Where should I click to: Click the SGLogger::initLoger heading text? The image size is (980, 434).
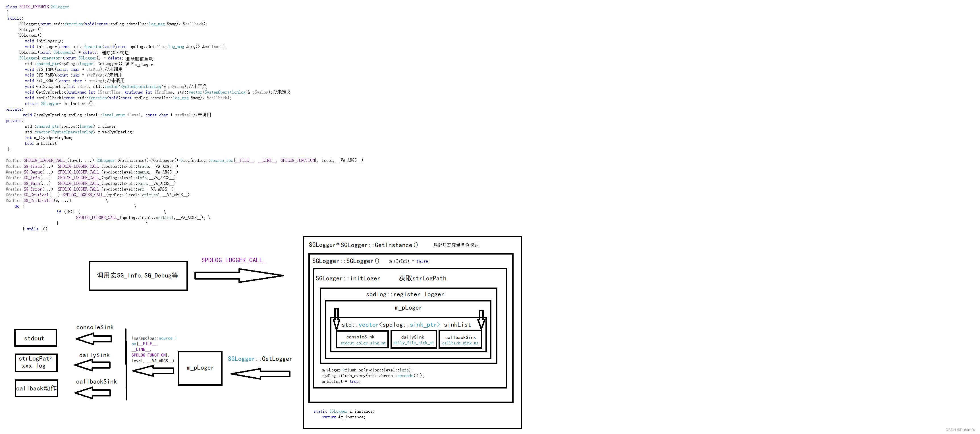coord(347,278)
